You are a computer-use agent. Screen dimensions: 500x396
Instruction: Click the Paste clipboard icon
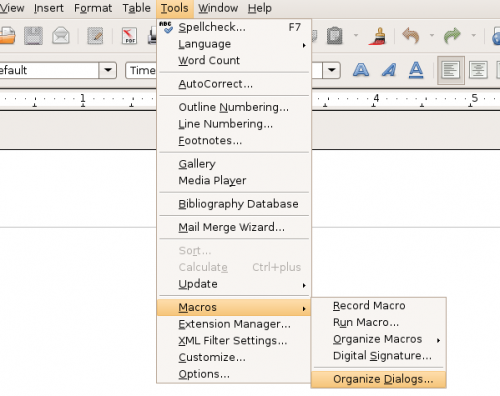(x=335, y=35)
